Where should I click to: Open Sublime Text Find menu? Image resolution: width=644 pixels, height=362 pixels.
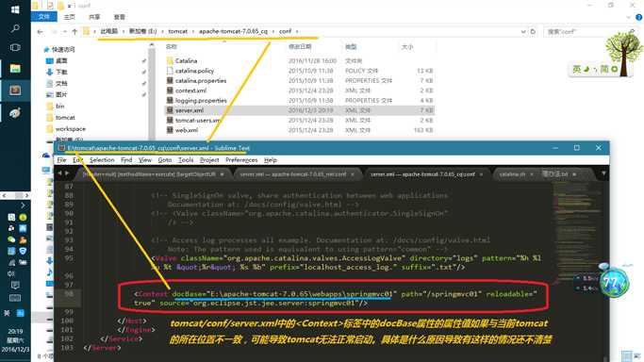pos(126,160)
